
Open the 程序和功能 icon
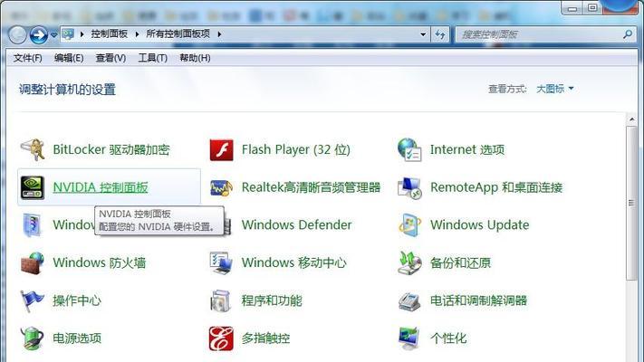(x=221, y=300)
